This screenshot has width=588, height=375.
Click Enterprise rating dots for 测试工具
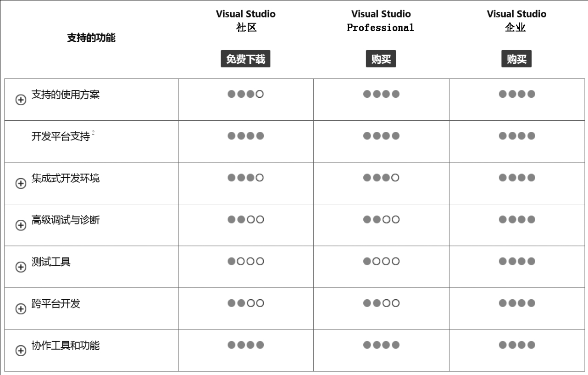point(517,261)
